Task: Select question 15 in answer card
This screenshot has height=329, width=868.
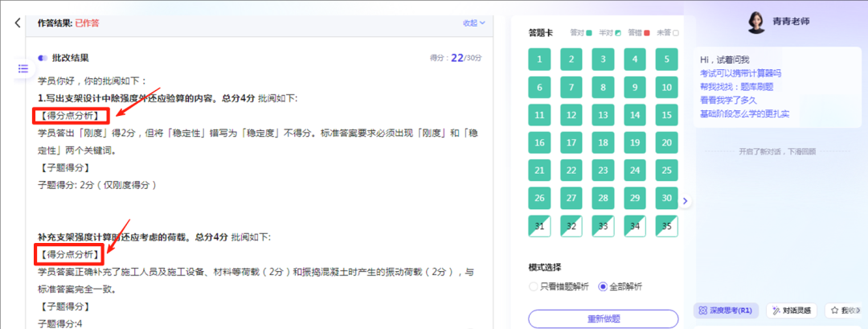Action: pos(666,115)
